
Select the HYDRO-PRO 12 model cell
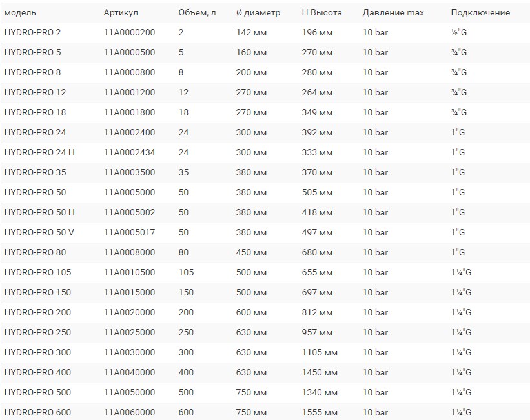click(x=35, y=92)
